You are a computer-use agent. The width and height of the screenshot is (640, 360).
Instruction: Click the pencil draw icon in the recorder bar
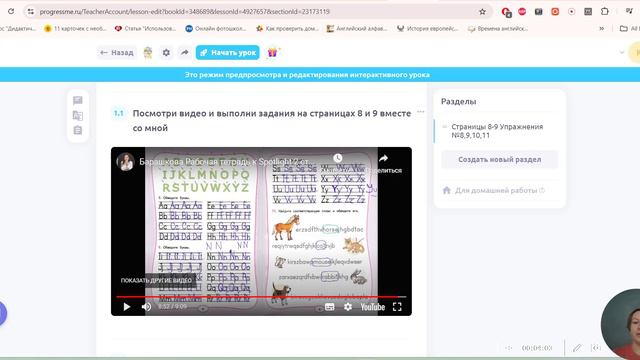577,348
